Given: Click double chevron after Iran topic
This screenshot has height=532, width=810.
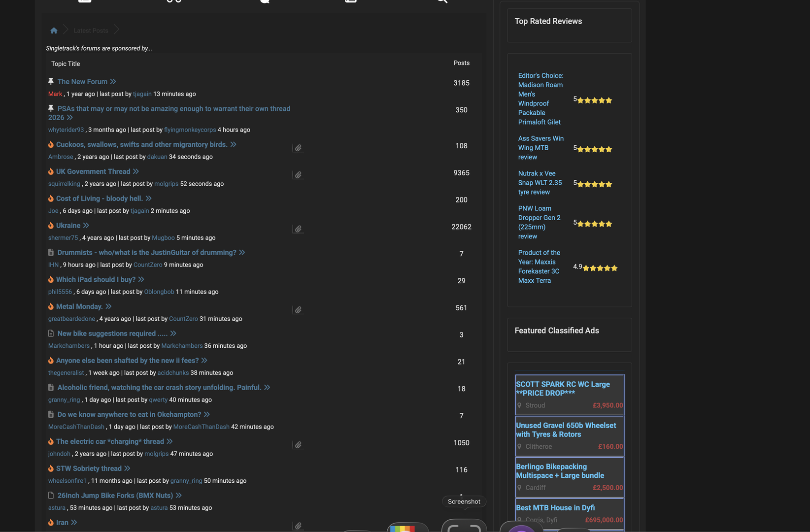Looking at the screenshot, I should point(74,523).
